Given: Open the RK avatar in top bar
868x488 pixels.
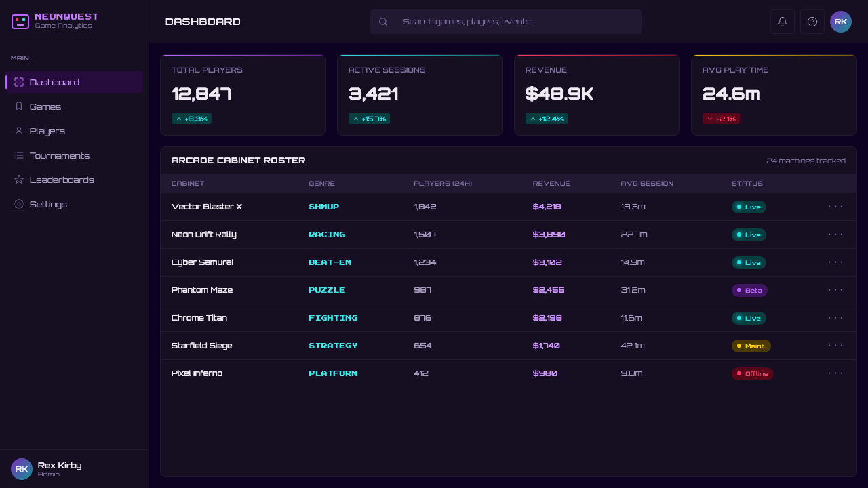Looking at the screenshot, I should coord(841,22).
